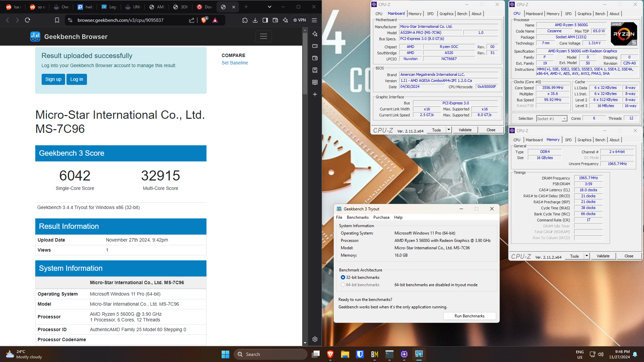Open Brave Shields lion icon

tap(204, 20)
